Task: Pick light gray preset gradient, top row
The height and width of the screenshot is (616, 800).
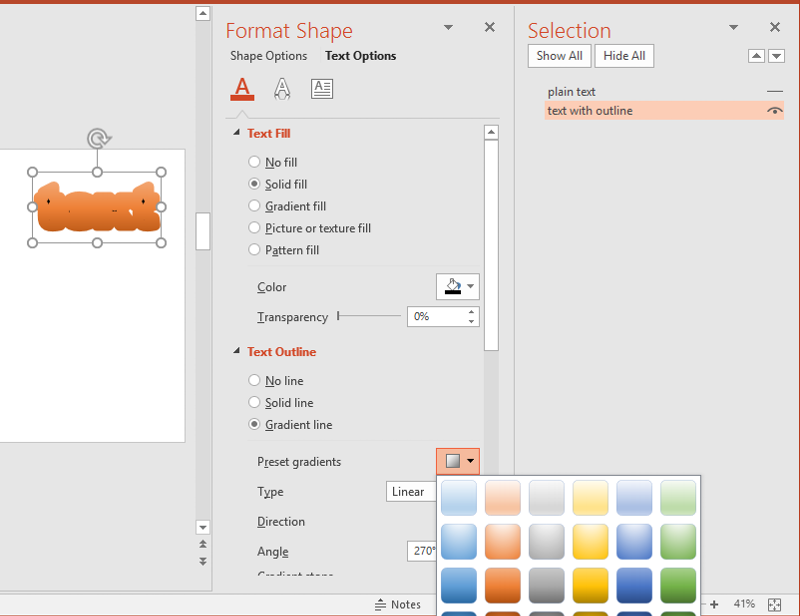Action: coord(546,497)
